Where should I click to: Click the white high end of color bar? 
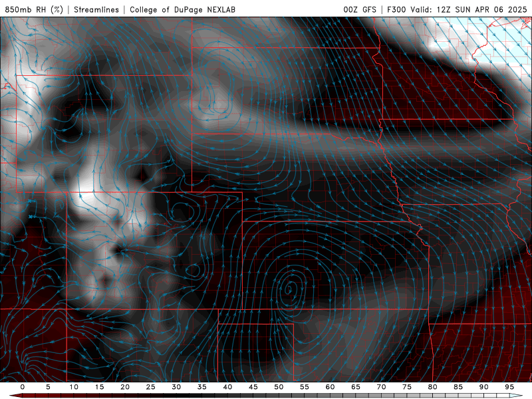coord(517,396)
